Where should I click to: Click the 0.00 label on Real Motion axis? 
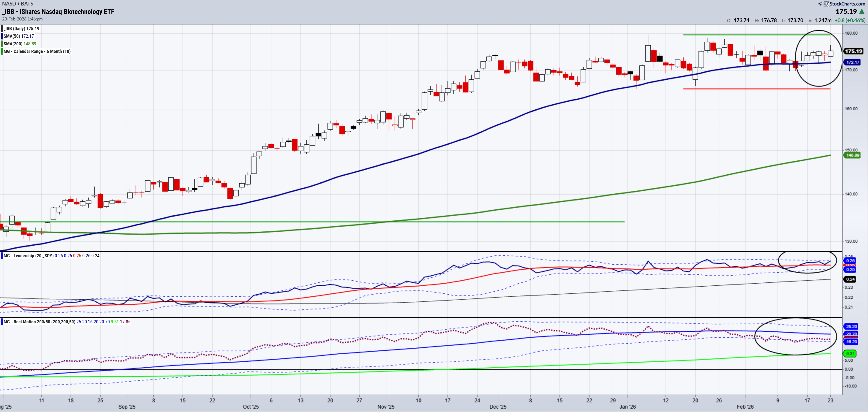tap(849, 369)
